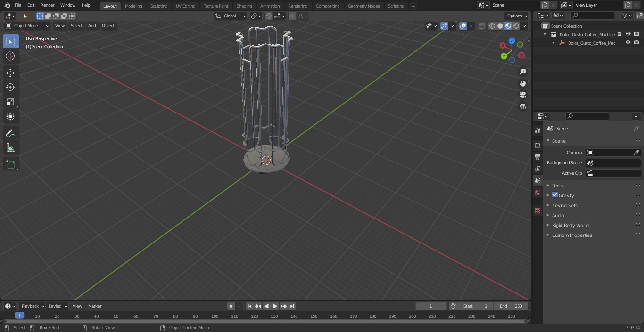Viewport: 644px width, 332px height.
Task: Open the Render menu
Action: point(47,5)
